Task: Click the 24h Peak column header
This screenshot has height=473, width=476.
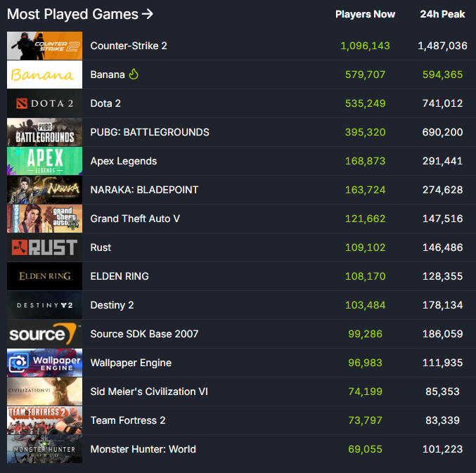Action: coord(442,14)
